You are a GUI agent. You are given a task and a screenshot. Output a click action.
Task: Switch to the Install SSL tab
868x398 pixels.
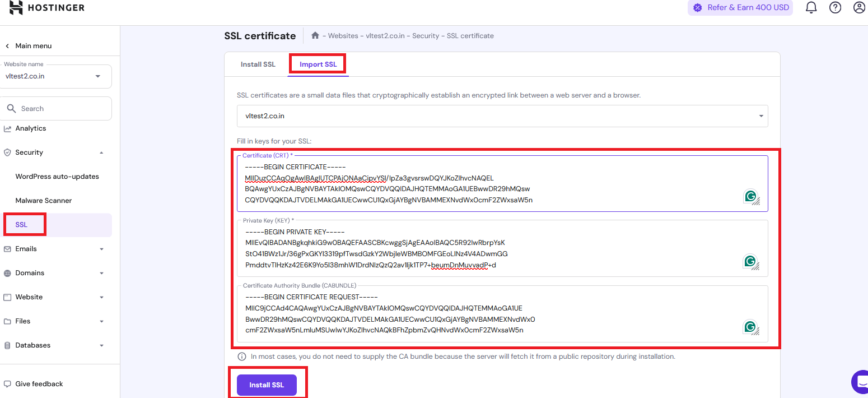(x=258, y=64)
